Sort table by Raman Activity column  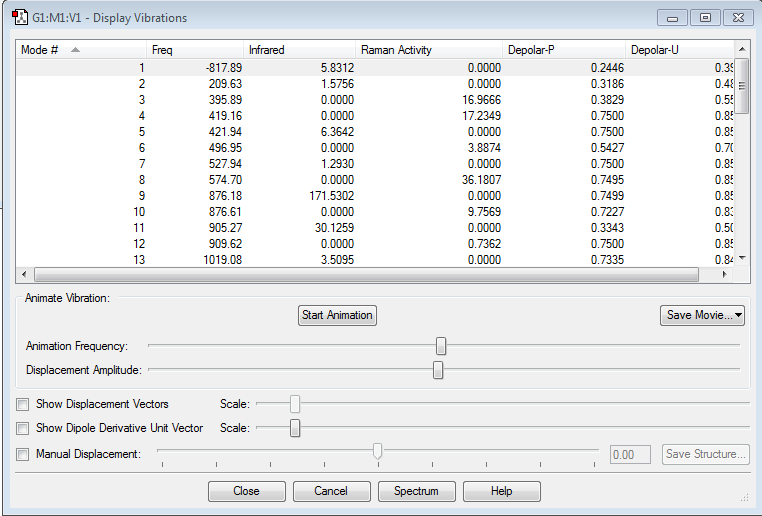(429, 50)
